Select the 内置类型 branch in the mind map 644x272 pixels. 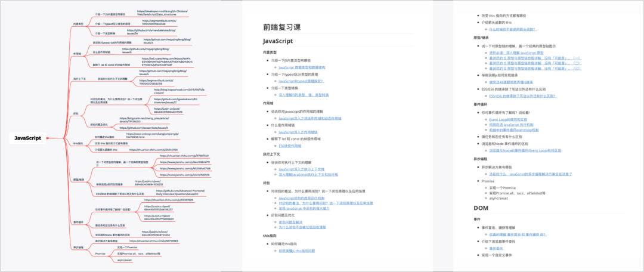click(79, 24)
